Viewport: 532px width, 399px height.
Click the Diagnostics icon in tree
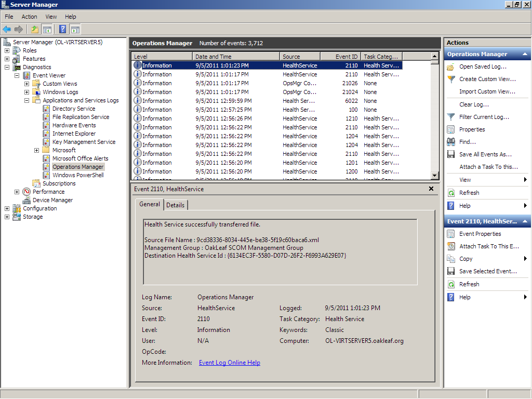tap(17, 67)
